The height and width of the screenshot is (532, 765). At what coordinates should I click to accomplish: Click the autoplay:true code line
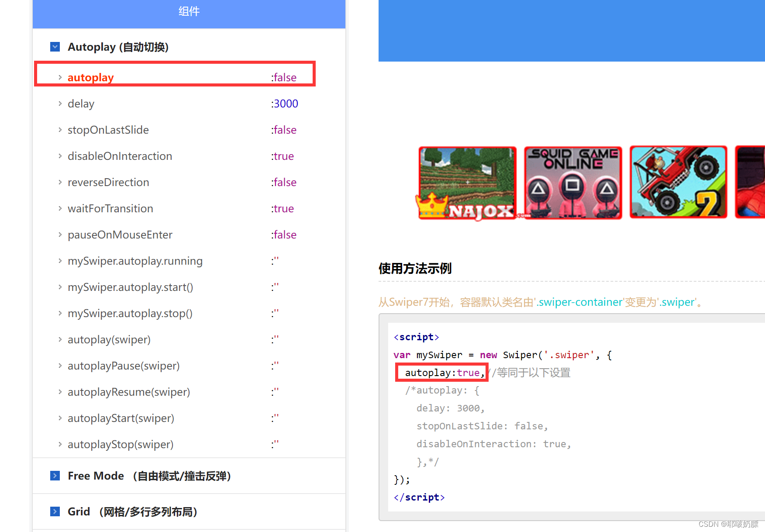[445, 373]
